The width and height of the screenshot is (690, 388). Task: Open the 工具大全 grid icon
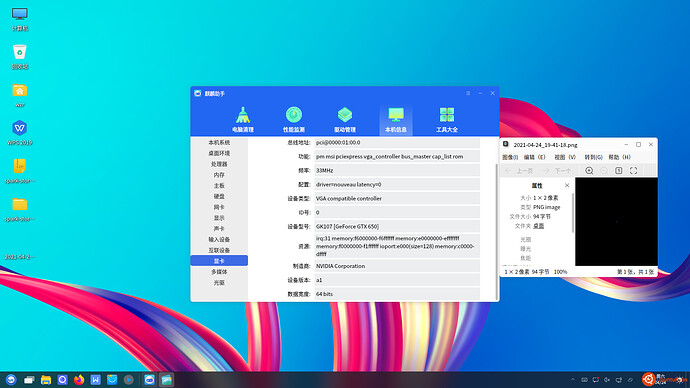tap(447, 119)
